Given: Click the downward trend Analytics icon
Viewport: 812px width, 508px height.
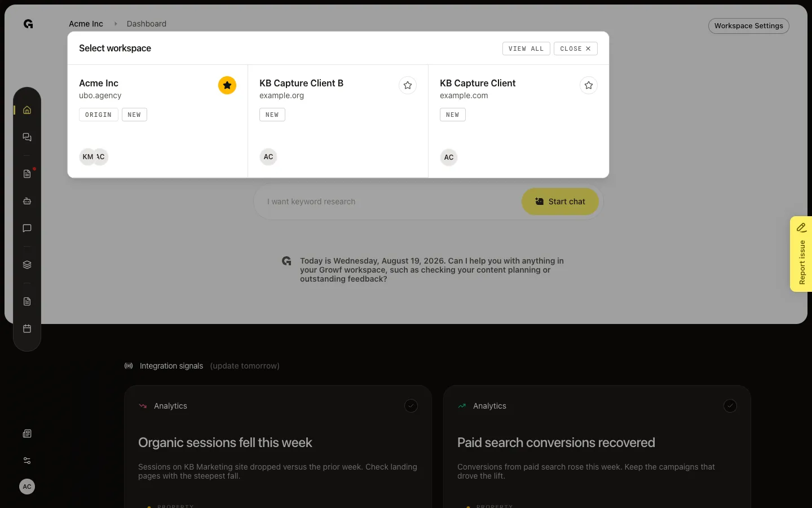Looking at the screenshot, I should click(x=143, y=406).
